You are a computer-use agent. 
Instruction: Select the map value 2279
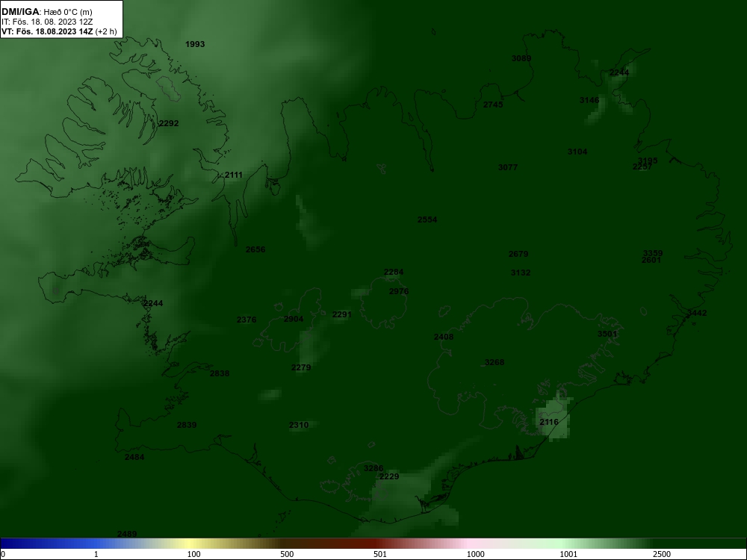pos(301,367)
